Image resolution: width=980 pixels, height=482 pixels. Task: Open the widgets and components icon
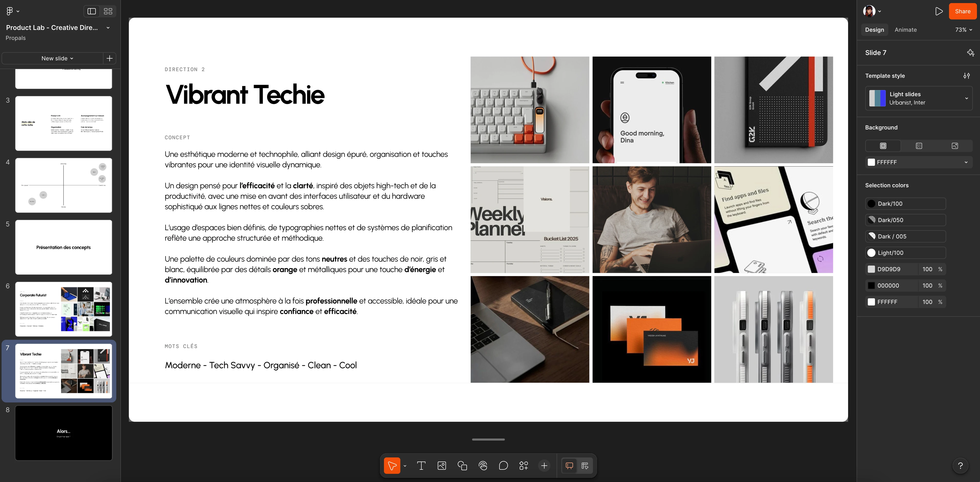(524, 466)
